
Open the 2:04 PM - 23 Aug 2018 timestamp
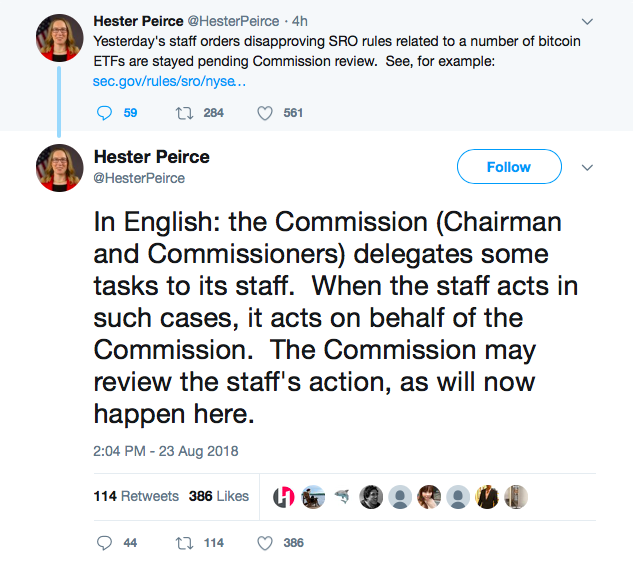tap(165, 451)
